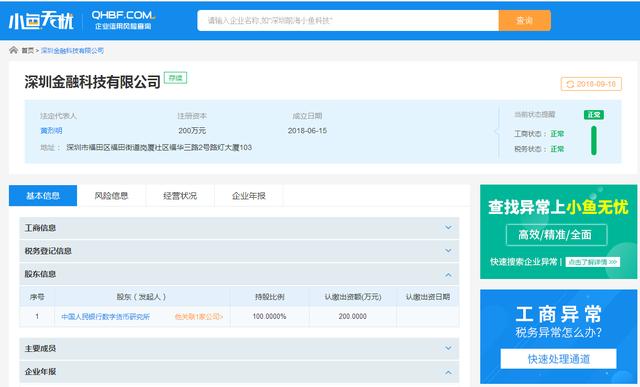Click the company search input field

coord(348,20)
